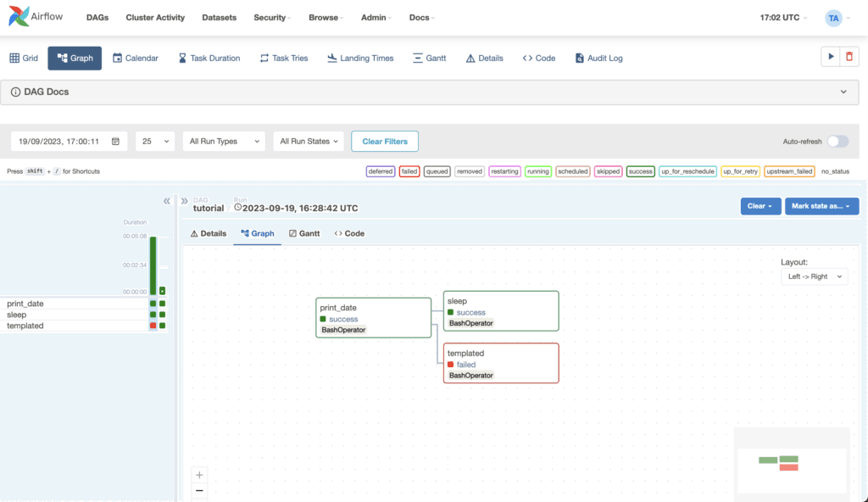Click the Airflow logo icon

pos(20,18)
